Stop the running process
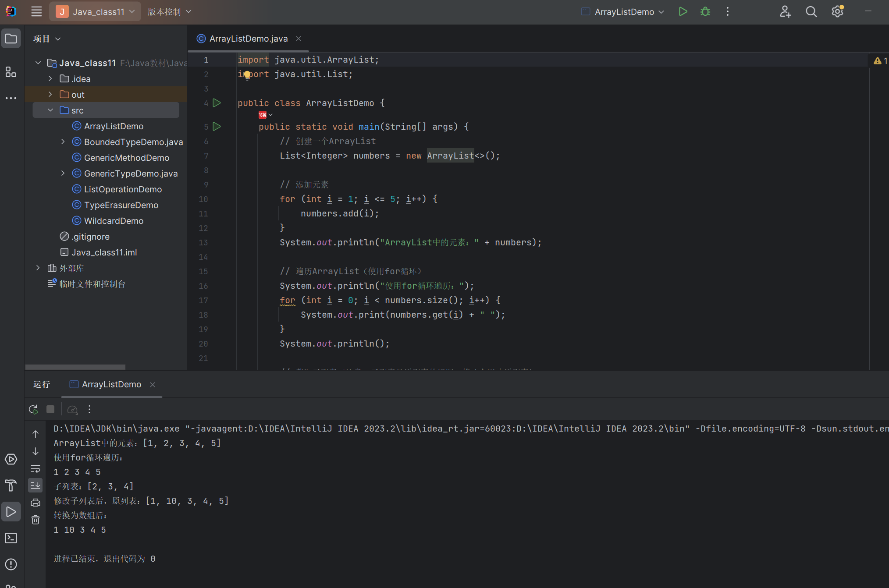The height and width of the screenshot is (588, 889). (x=50, y=409)
